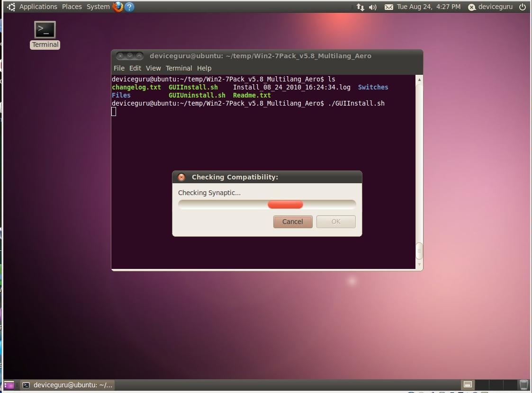532x393 pixels.
Task: Click the power button session icon
Action: (x=523, y=7)
